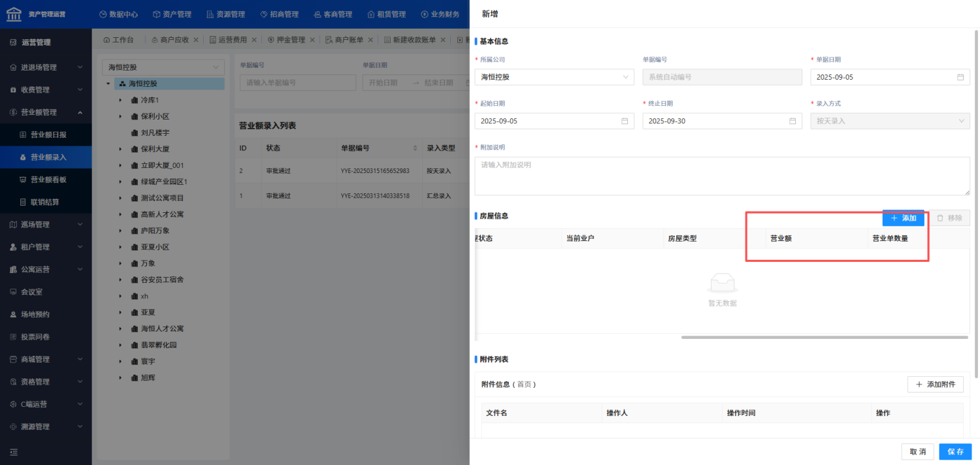The image size is (980, 465).
Task: Open 资源管理 in top navigation
Action: point(225,14)
